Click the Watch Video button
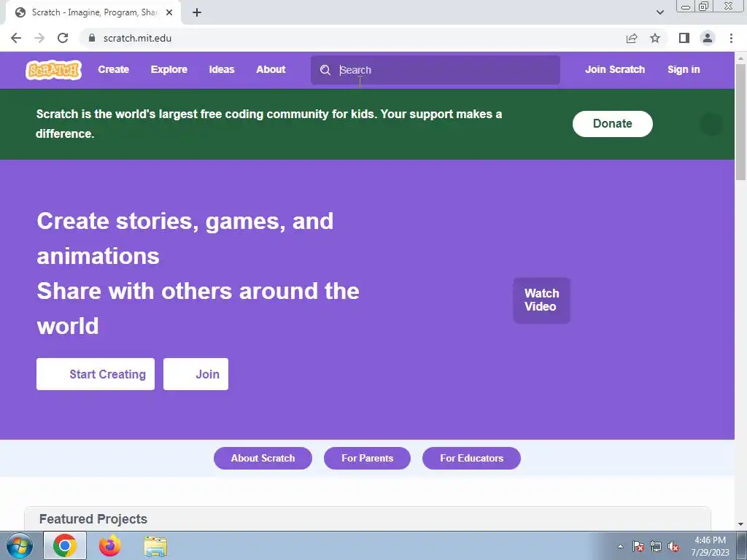 (542, 300)
